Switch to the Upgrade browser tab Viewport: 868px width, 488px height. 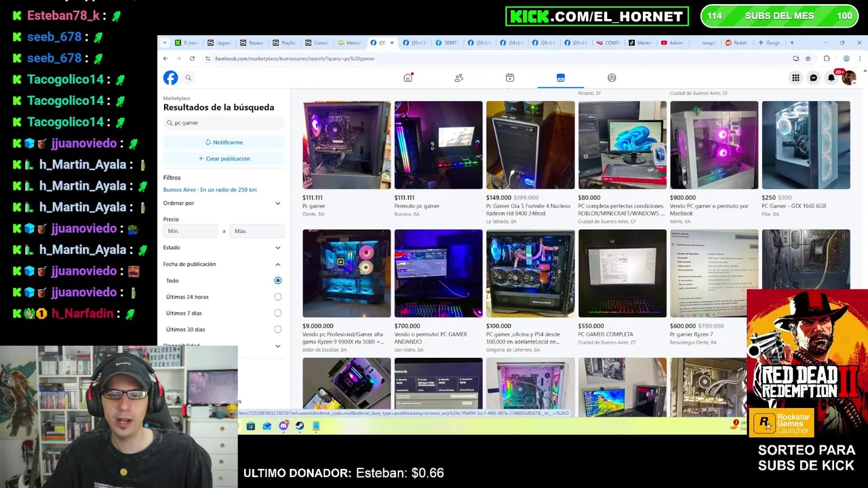tap(220, 43)
